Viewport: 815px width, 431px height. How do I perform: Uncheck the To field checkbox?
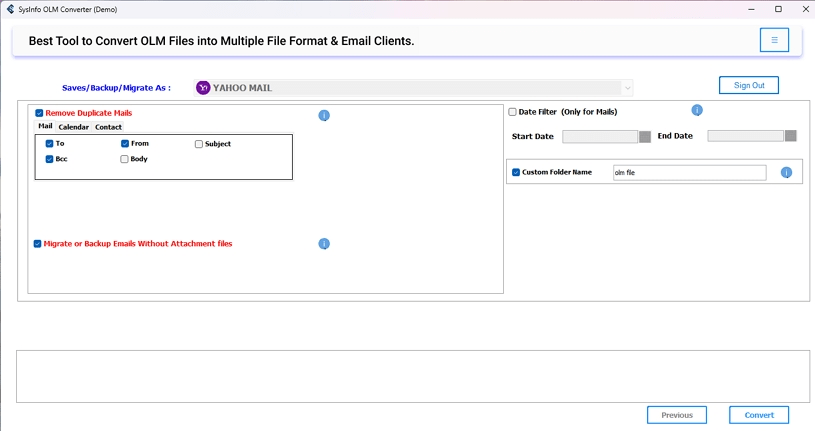pos(49,143)
